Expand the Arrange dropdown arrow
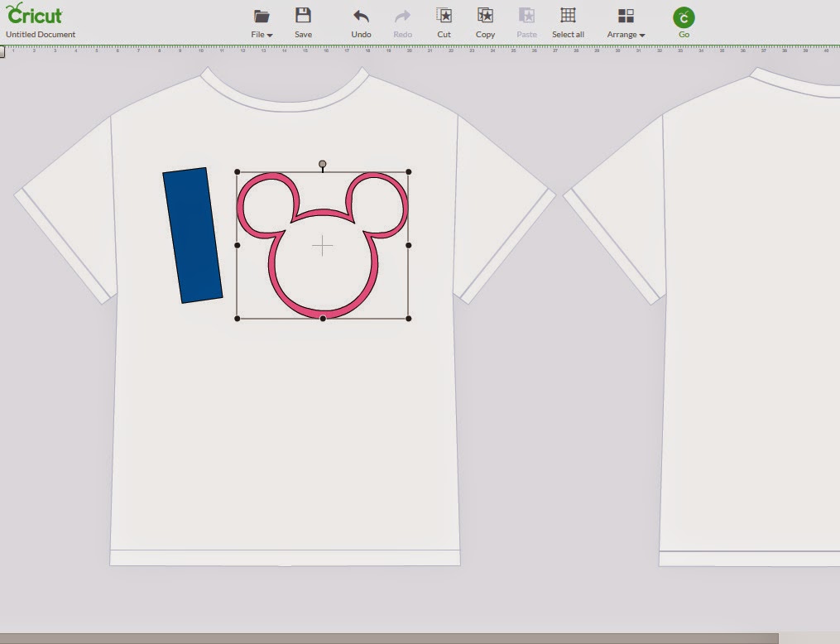Image resolution: width=840 pixels, height=644 pixels. pyautogui.click(x=642, y=36)
